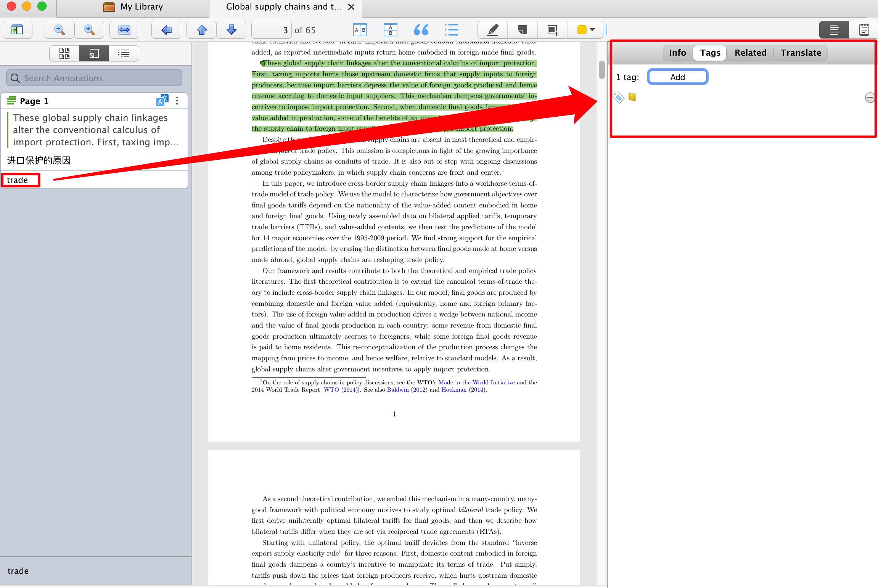Switch to double-column reading layout
This screenshot has height=588, width=878.
coord(360,29)
